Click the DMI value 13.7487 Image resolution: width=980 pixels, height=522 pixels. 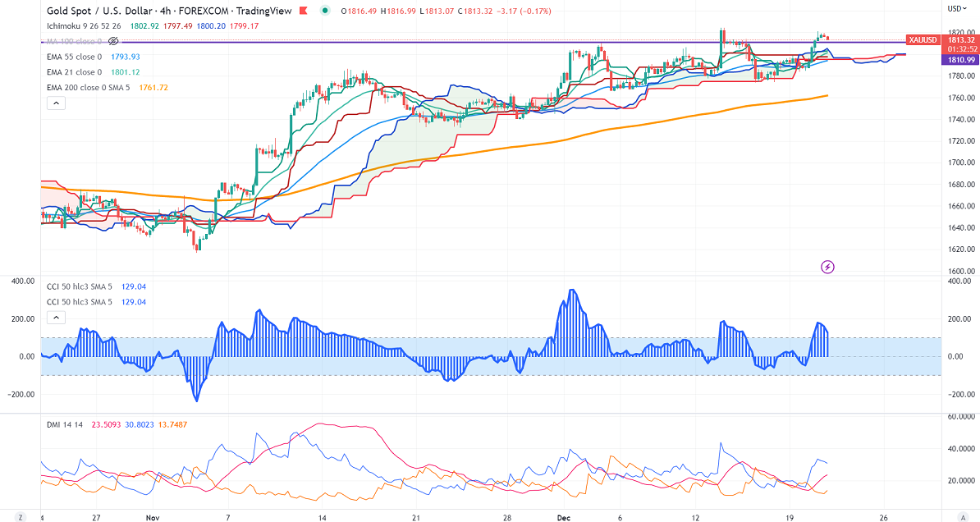(172, 424)
